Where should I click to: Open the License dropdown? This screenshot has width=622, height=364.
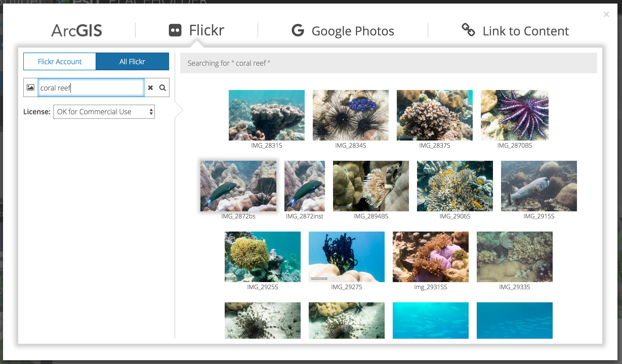104,112
